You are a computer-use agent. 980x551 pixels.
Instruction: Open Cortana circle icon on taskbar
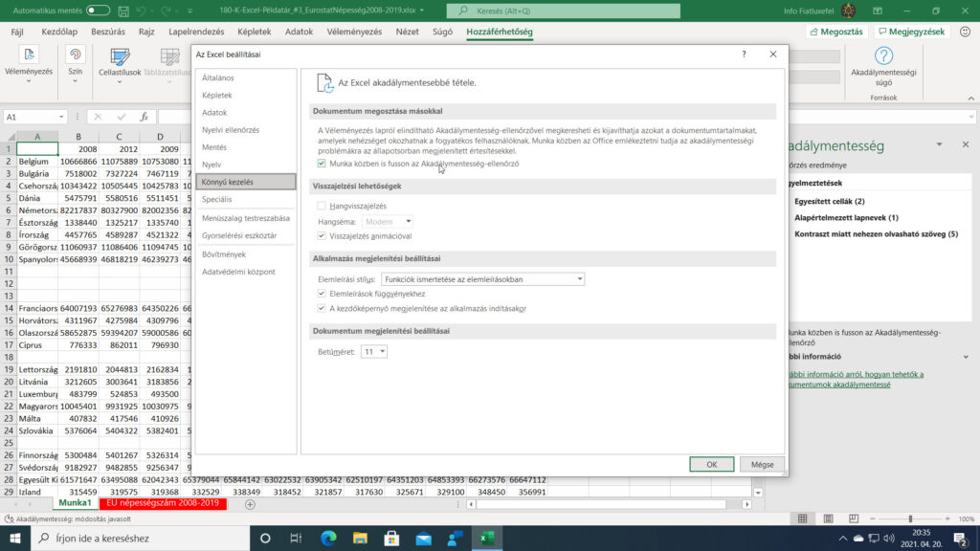265,538
